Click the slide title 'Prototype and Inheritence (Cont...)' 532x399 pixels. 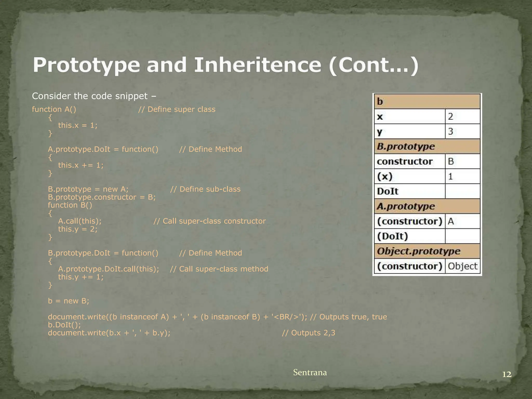(225, 65)
